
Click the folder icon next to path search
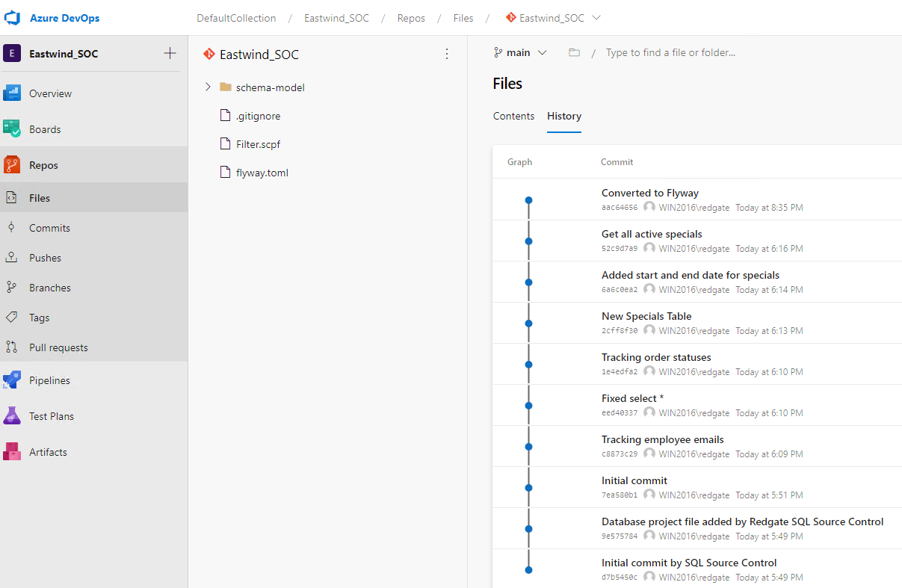(574, 53)
